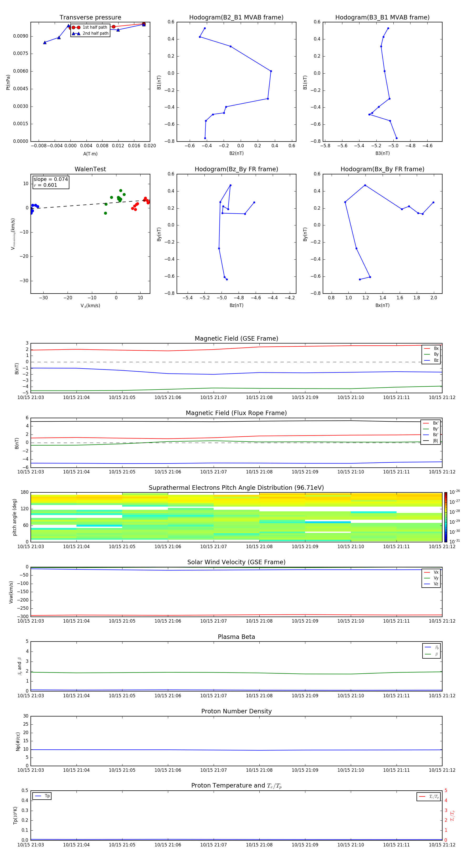Click the 'B2(nT)' x-axis label
The image size is (473, 868).
tap(236, 153)
